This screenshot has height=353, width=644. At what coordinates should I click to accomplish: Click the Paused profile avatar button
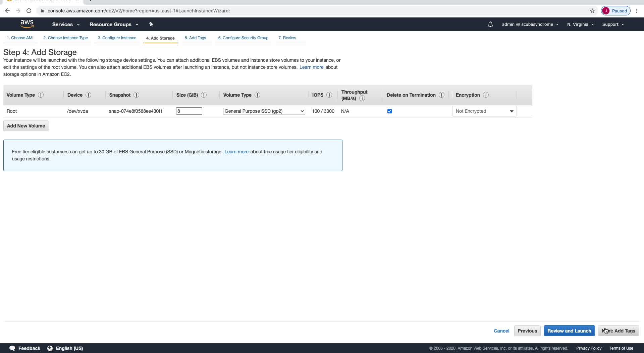[616, 11]
